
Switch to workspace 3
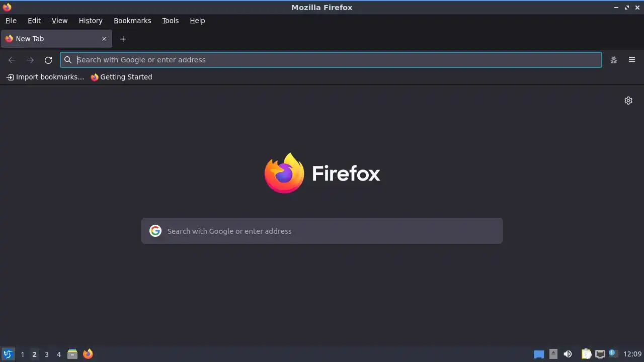[x=46, y=354]
